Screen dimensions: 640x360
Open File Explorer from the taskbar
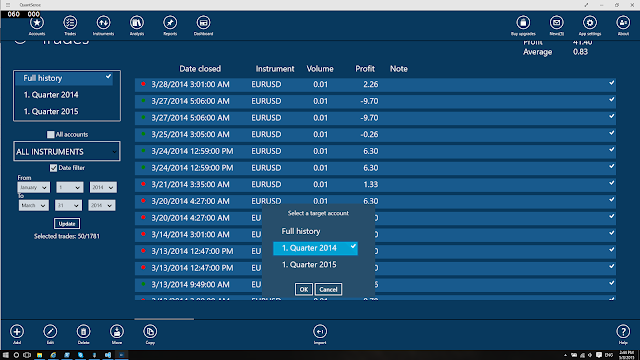coord(40,355)
